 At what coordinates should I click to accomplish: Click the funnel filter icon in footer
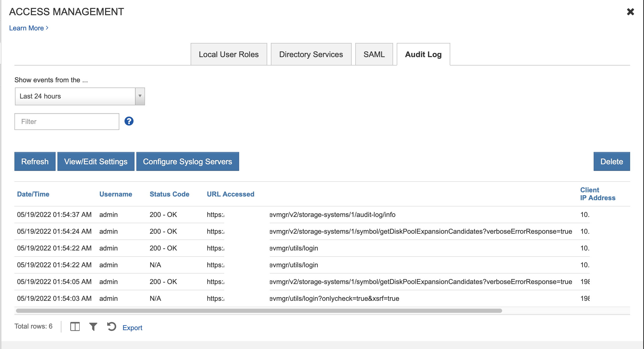(x=93, y=327)
